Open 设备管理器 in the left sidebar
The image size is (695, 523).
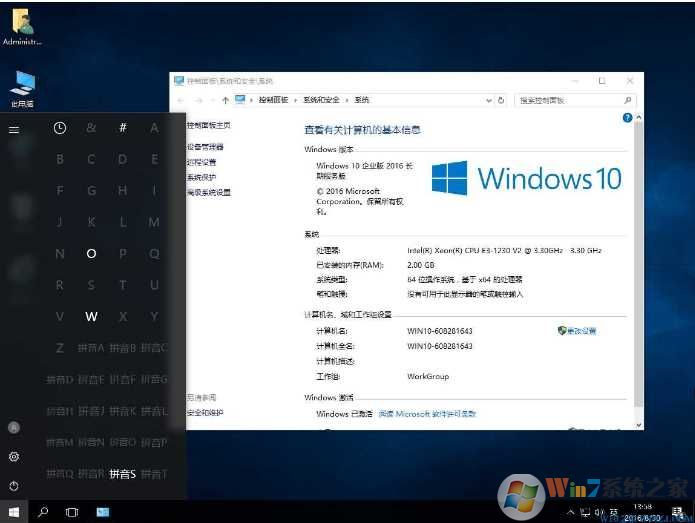coord(204,147)
